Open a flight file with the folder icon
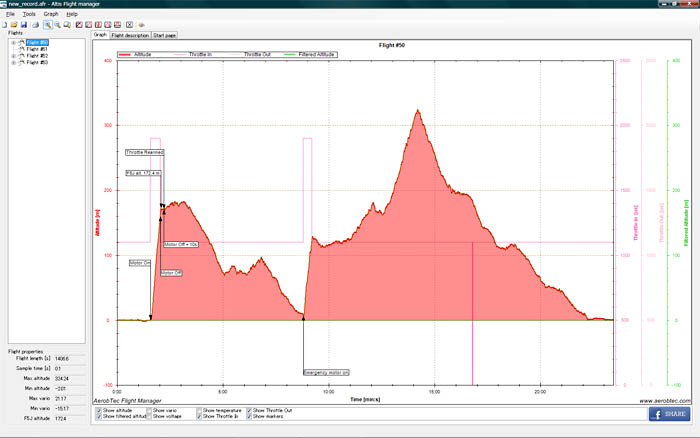700x438 pixels. (x=14, y=25)
